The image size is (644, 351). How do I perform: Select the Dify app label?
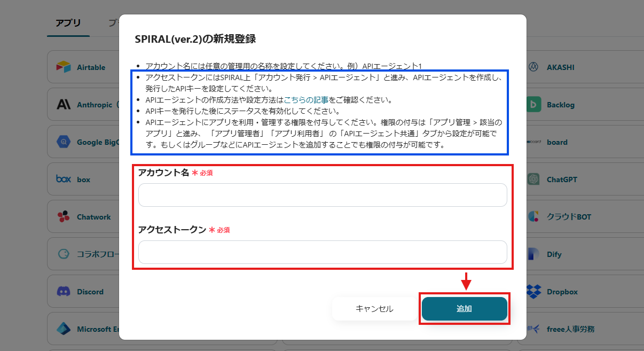(x=554, y=255)
